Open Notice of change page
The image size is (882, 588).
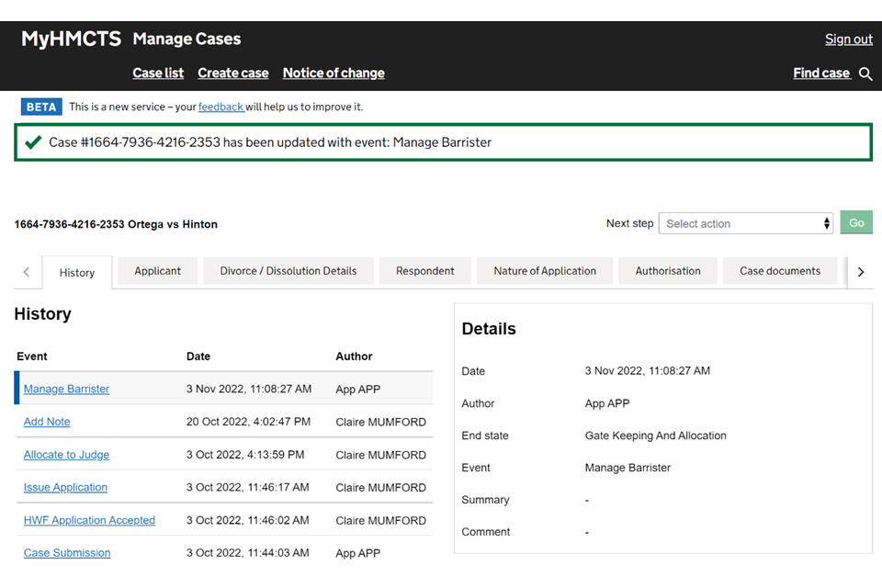(334, 73)
